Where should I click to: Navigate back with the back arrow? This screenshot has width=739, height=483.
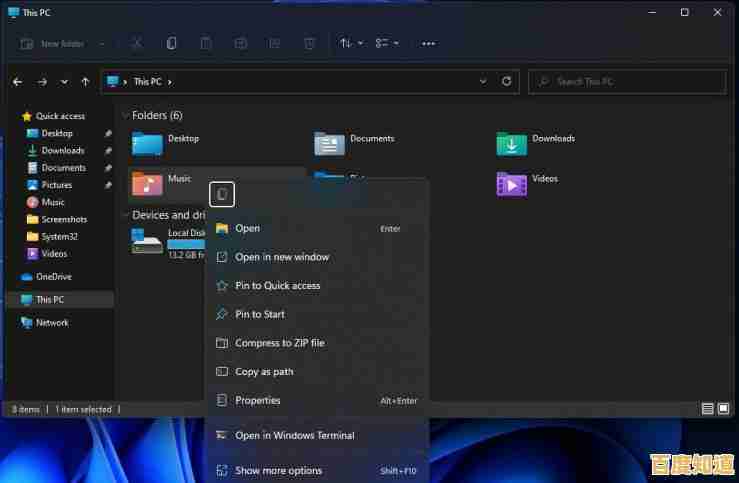pos(17,81)
